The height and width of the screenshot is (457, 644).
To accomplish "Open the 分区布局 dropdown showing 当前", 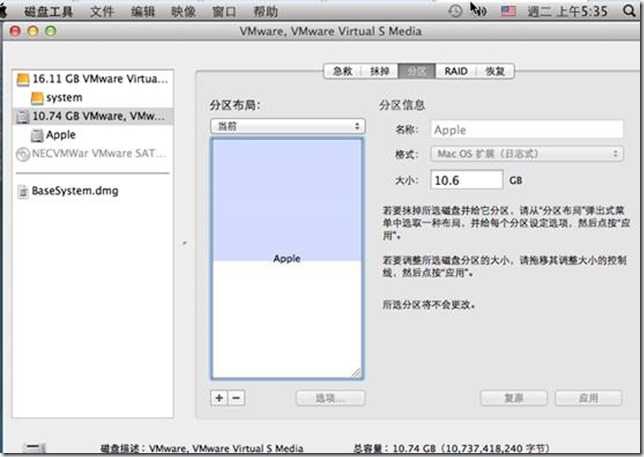I will click(288, 126).
